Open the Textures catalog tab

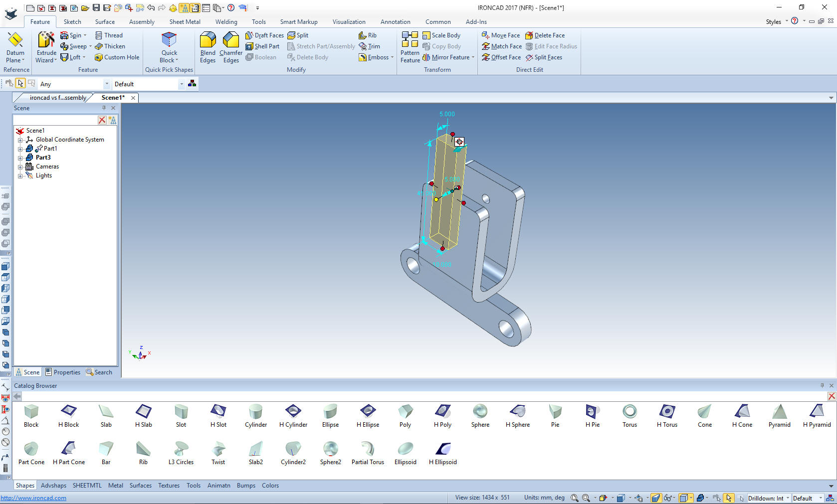coord(169,486)
